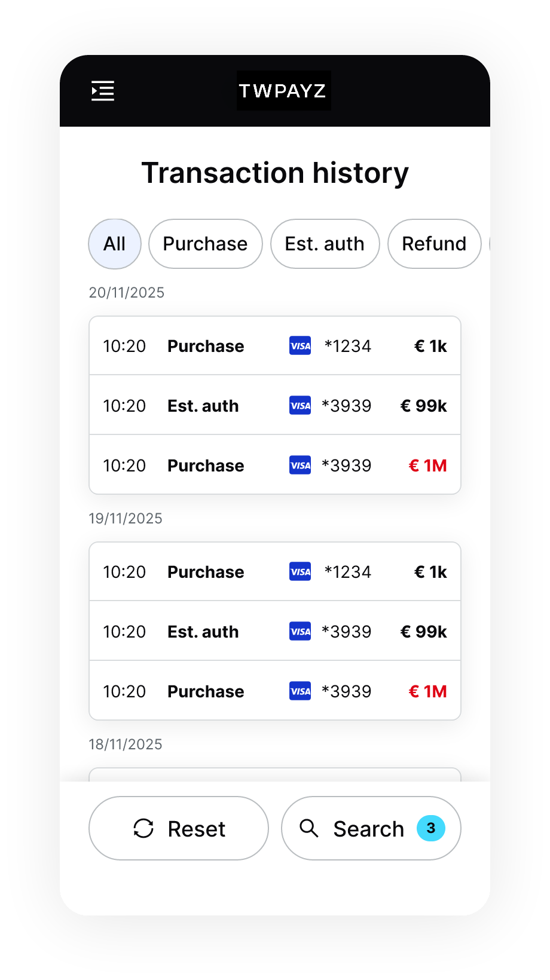Click the number 3 badge on Search

point(431,828)
